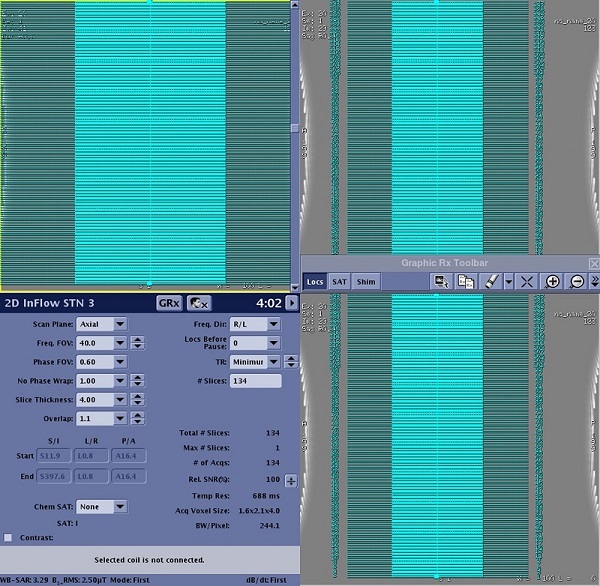Click the patient icon next to GRx
Viewport: 600px width, 586px height.
(x=198, y=303)
